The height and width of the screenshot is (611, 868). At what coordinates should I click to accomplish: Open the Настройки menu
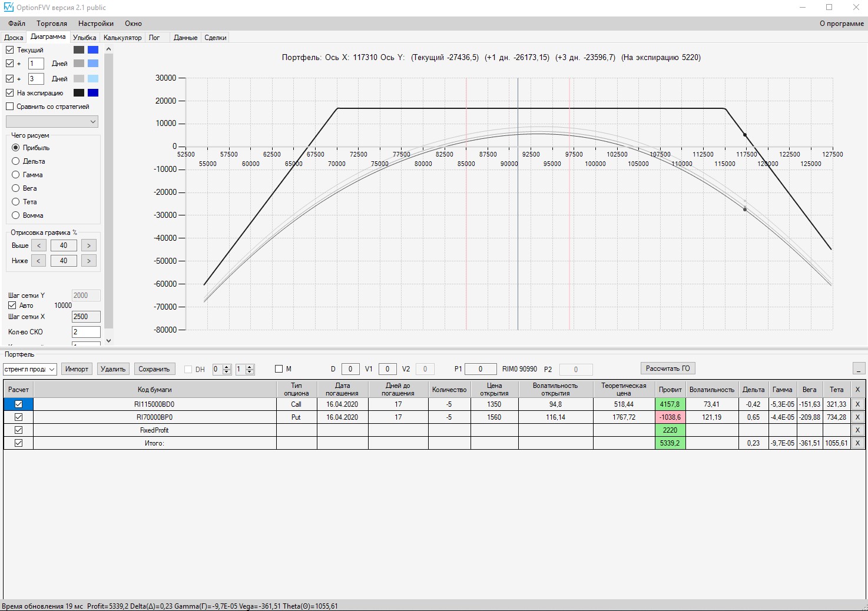[x=96, y=24]
